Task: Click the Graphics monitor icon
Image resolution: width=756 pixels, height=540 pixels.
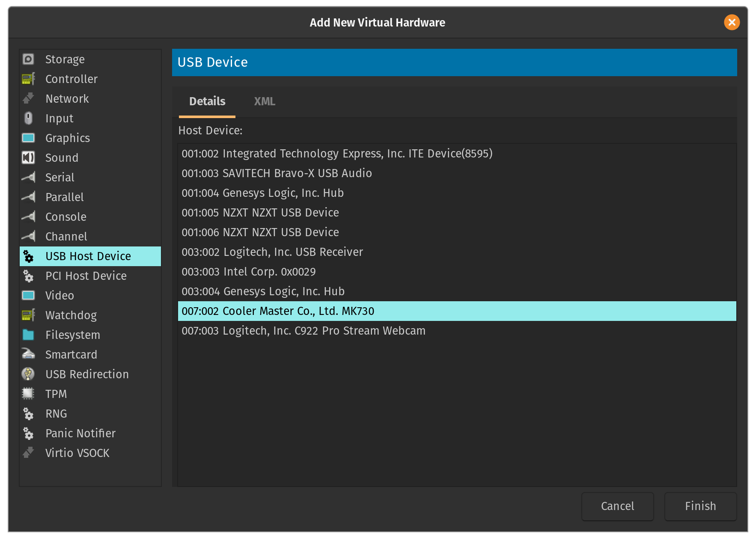Action: coord(28,138)
